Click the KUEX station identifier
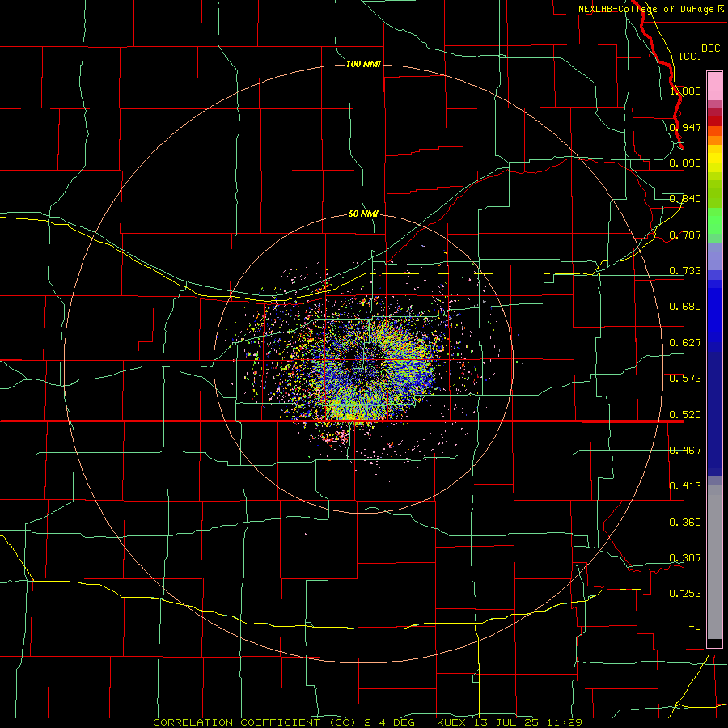The image size is (728, 728). coord(451,722)
